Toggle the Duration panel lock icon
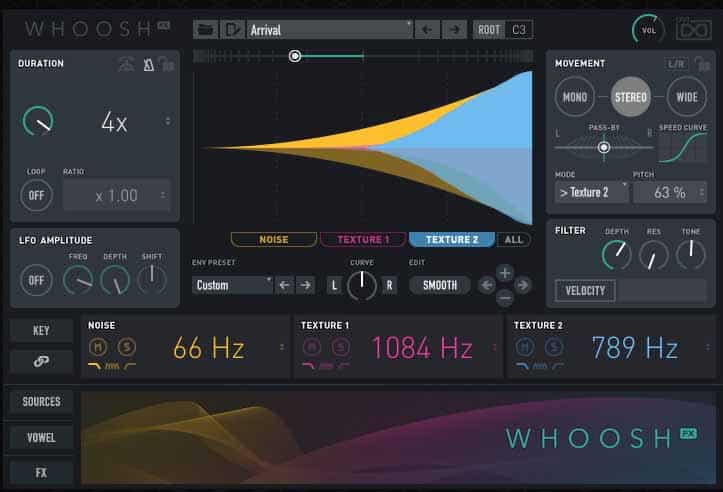 166,65
